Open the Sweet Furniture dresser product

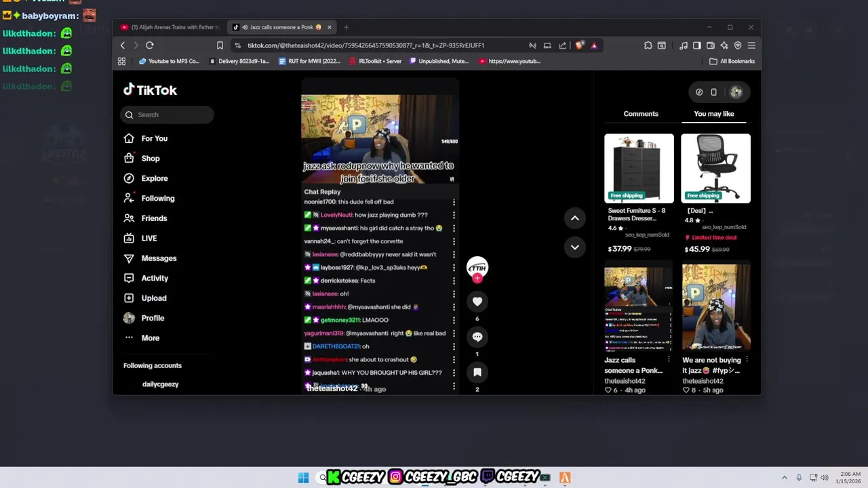point(639,194)
